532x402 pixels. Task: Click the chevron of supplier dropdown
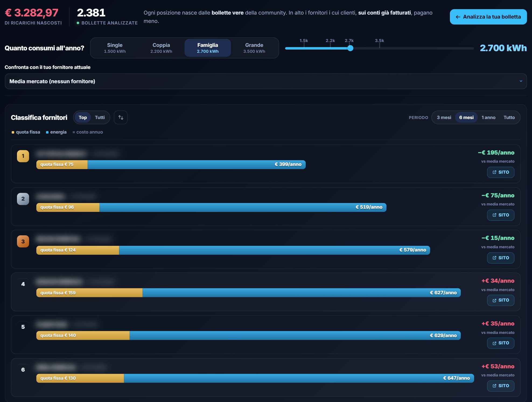pyautogui.click(x=521, y=81)
